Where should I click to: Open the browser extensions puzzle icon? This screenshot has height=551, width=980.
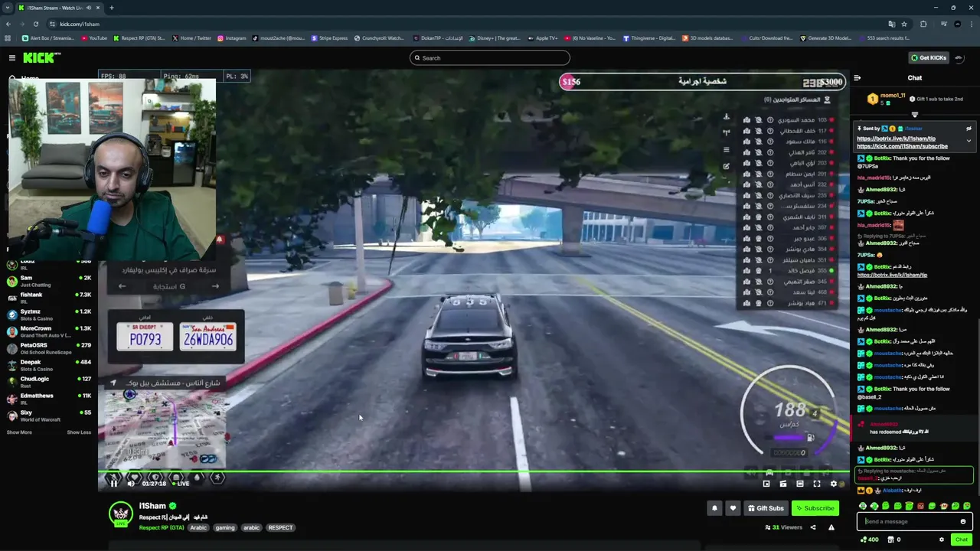tap(923, 24)
